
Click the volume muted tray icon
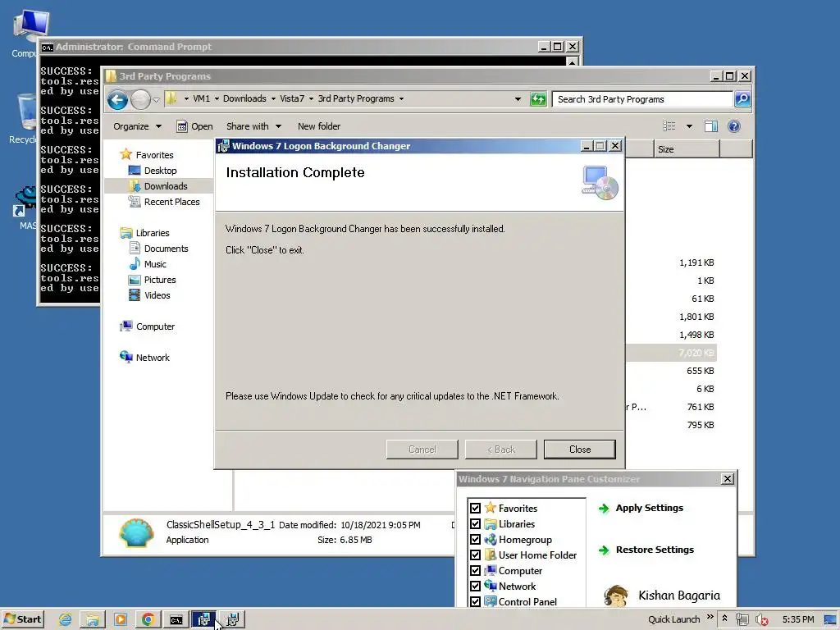coord(761,619)
